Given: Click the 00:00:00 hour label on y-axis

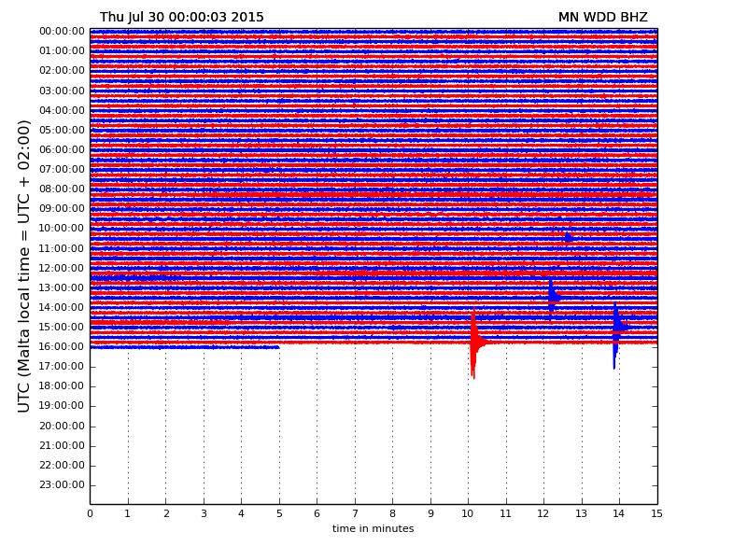Looking at the screenshot, I should click(x=62, y=31).
